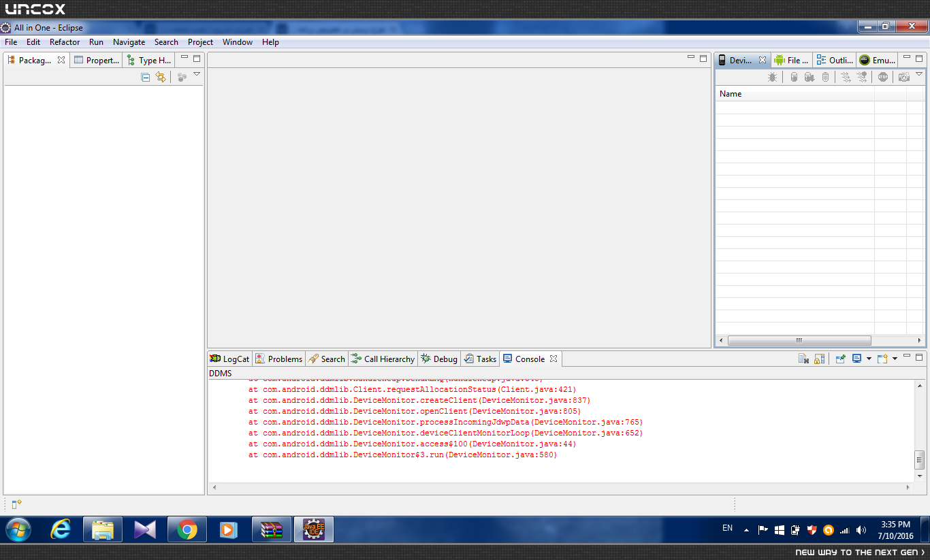Click the Show View as Fast View status icon

click(x=16, y=504)
